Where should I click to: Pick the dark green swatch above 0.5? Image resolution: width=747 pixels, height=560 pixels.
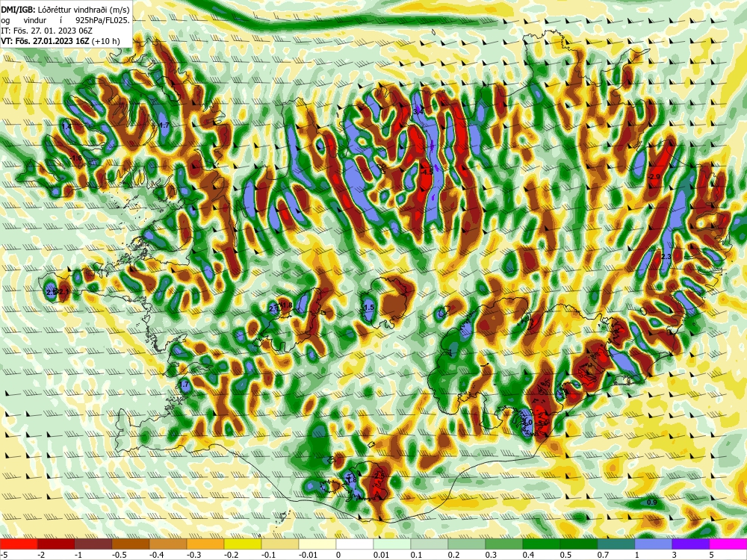(x=579, y=544)
